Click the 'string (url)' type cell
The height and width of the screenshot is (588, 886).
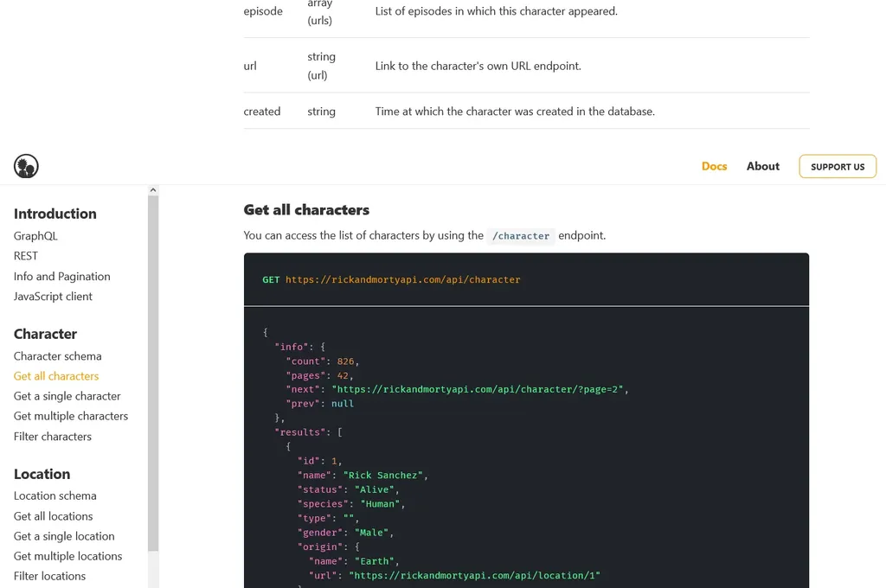click(x=322, y=66)
